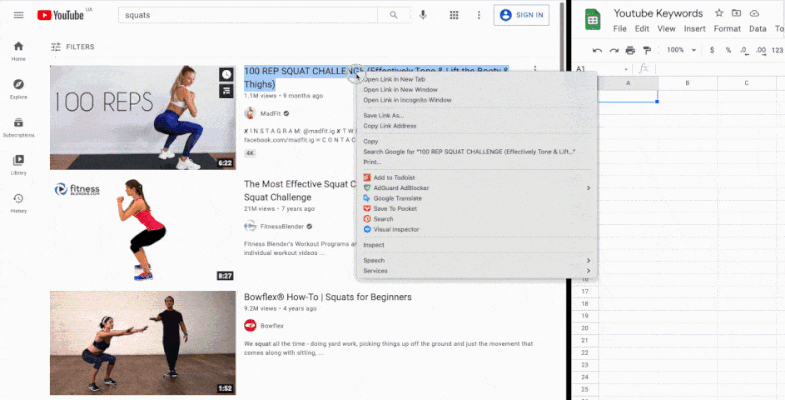Image resolution: width=785 pixels, height=400 pixels.
Task: Choose Open Link in Incognito Window
Action: [408, 100]
